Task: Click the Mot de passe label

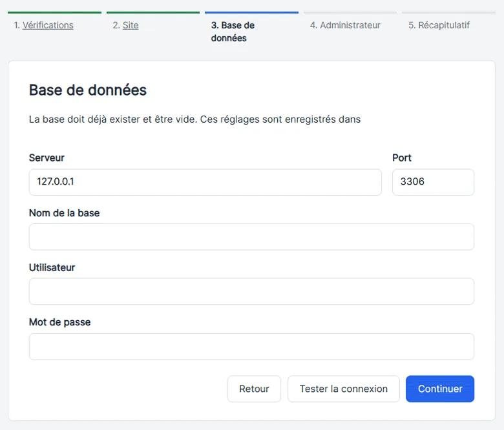Action: 60,322
